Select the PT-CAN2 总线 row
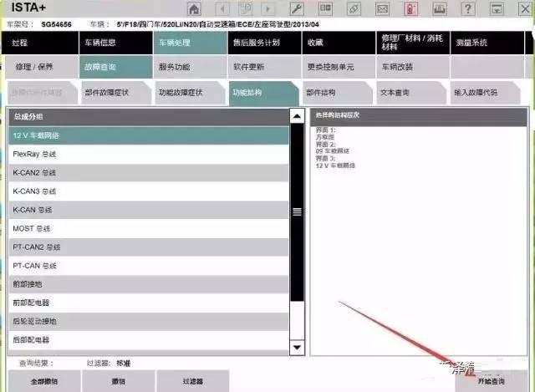The image size is (535, 392). click(x=149, y=247)
